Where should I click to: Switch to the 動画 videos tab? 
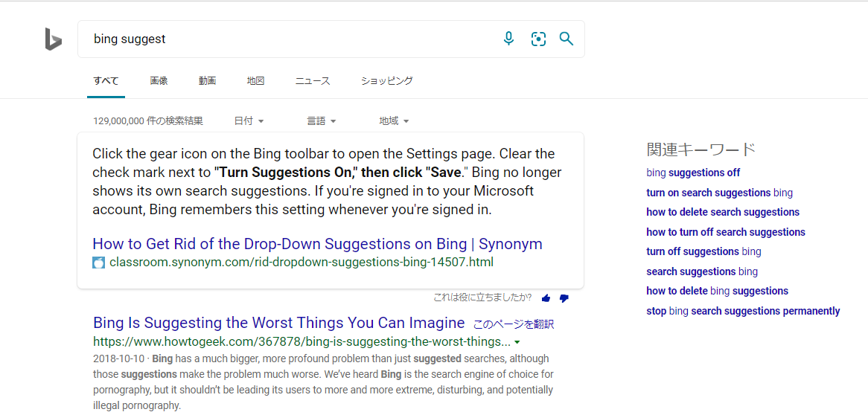click(x=207, y=81)
